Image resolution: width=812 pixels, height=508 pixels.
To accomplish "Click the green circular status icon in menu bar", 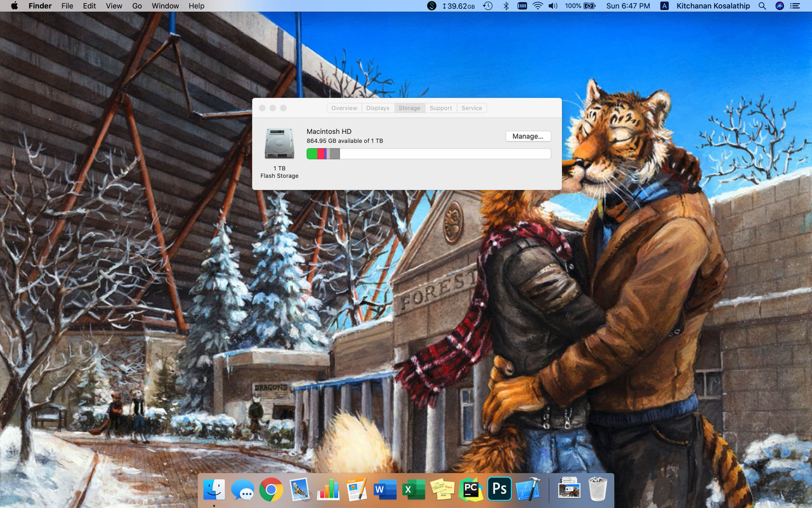I will [432, 6].
